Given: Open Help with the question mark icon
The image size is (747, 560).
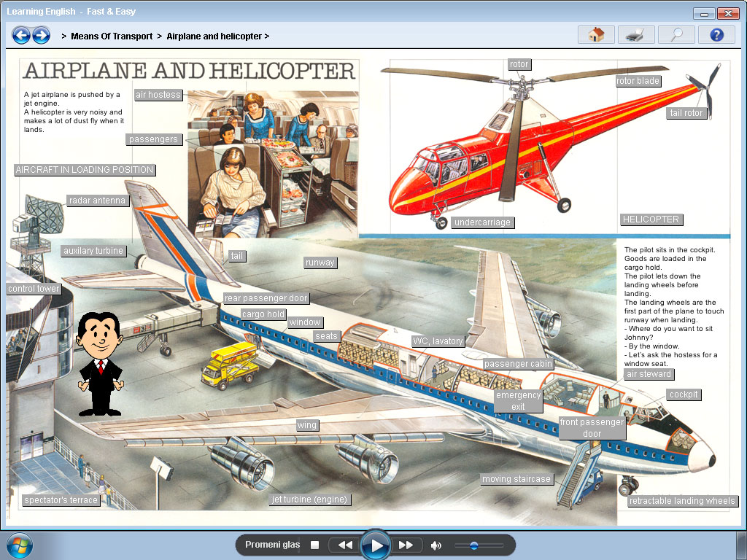Looking at the screenshot, I should [x=716, y=35].
